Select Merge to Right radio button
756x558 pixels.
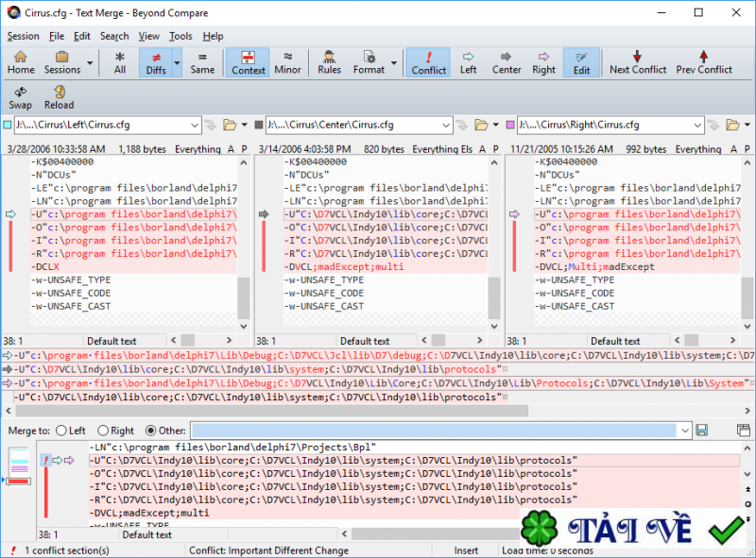(103, 431)
